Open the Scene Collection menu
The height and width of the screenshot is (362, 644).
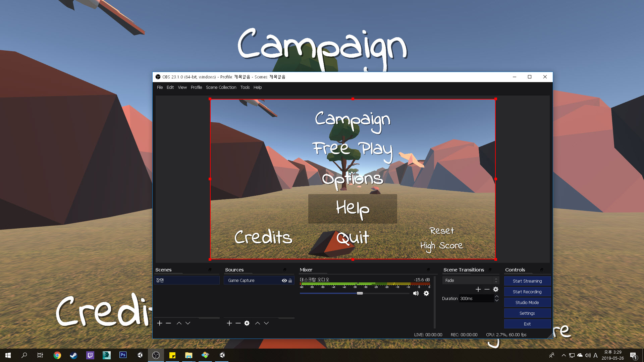coord(221,87)
